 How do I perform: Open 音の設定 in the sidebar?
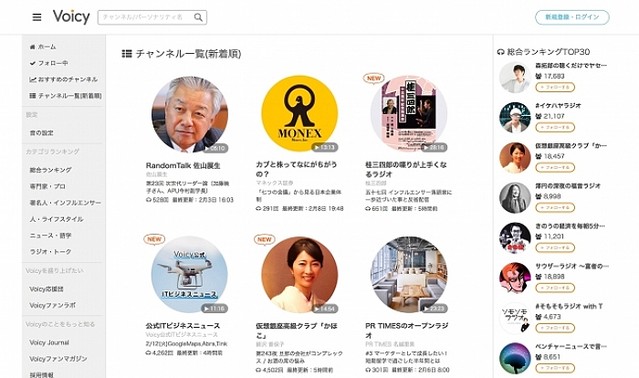click(41, 133)
